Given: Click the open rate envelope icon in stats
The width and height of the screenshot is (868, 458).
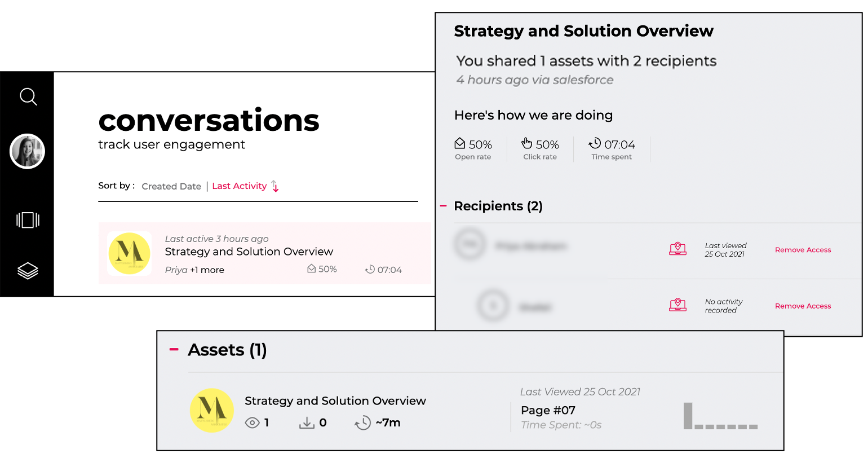Looking at the screenshot, I should pos(460,143).
